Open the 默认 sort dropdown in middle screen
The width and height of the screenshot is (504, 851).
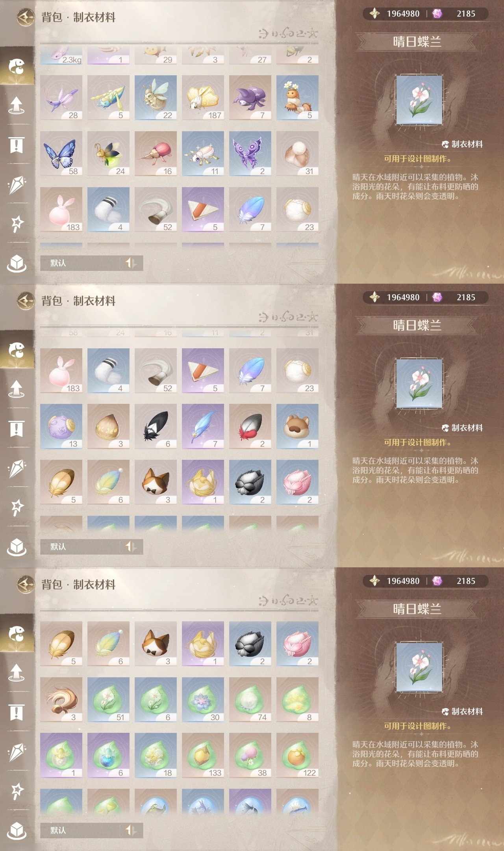[80, 546]
